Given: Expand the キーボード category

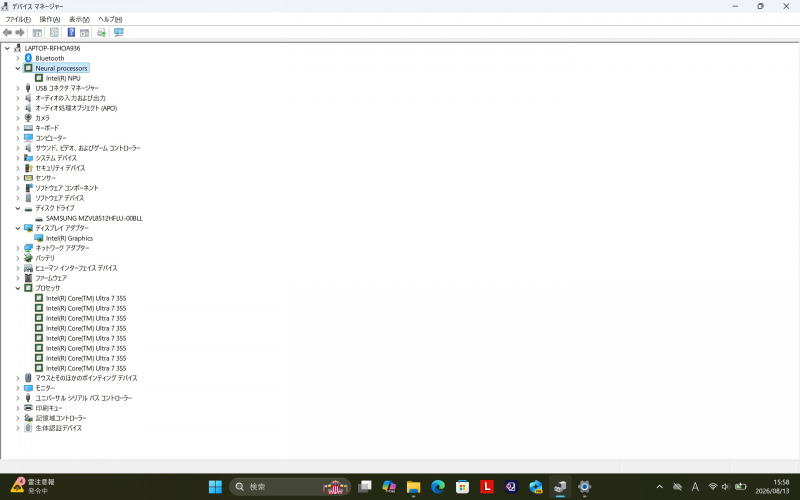Looking at the screenshot, I should pyautogui.click(x=18, y=128).
